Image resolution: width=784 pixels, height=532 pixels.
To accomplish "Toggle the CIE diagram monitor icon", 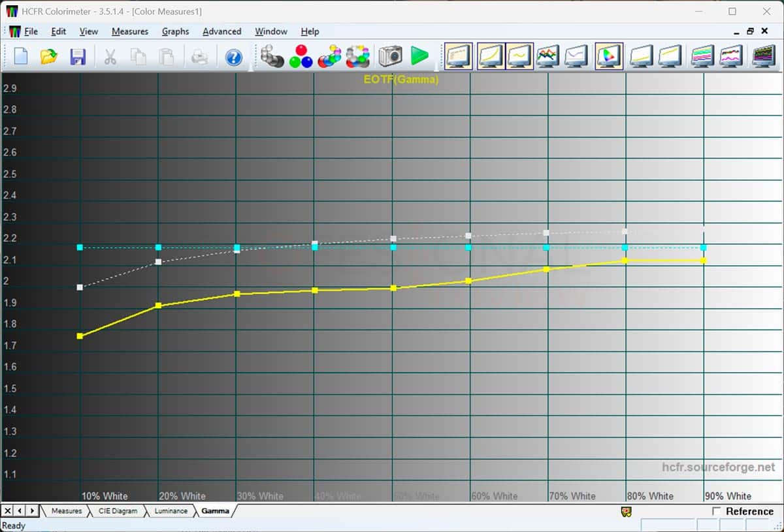I will click(x=609, y=56).
